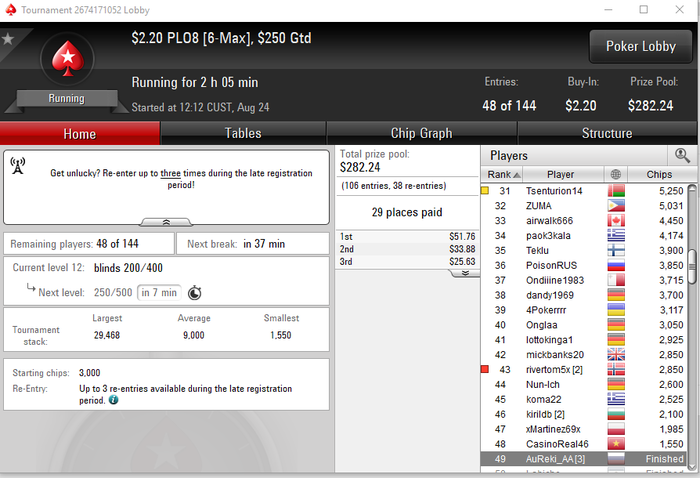Viewport: 700px width, 478px height.
Task: Sort players by the globe country column
Action: point(616,175)
